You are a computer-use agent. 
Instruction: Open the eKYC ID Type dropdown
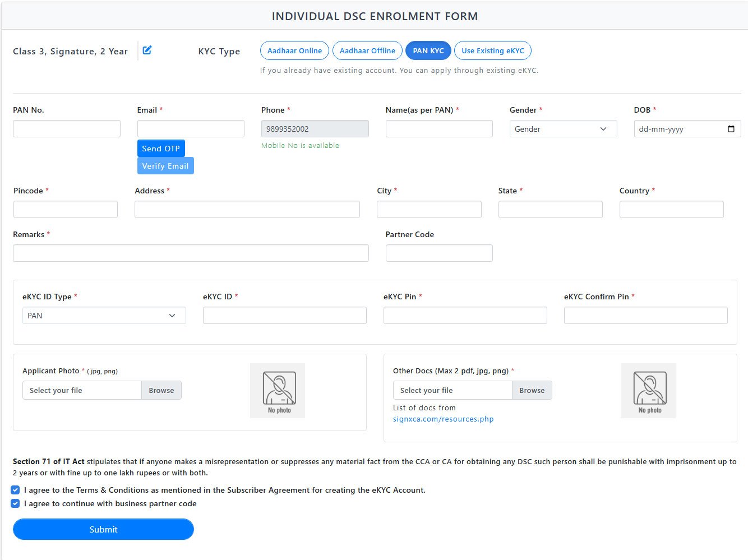pyautogui.click(x=104, y=316)
